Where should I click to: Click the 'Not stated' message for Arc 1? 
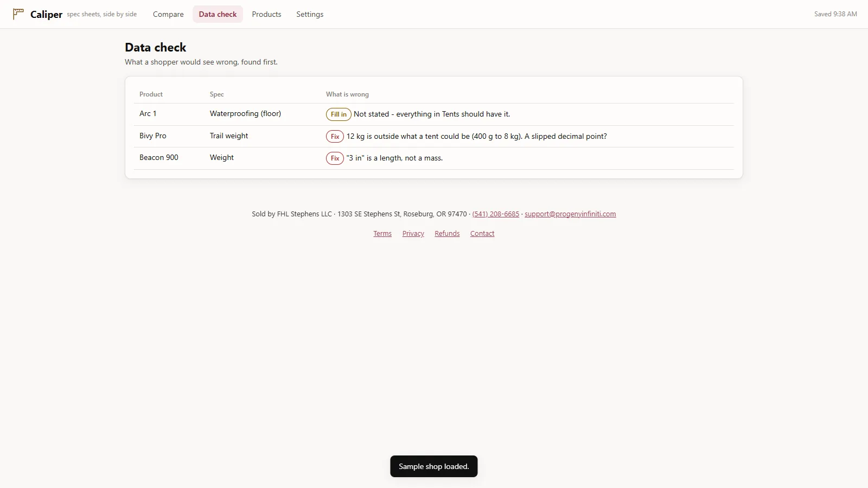(x=432, y=114)
